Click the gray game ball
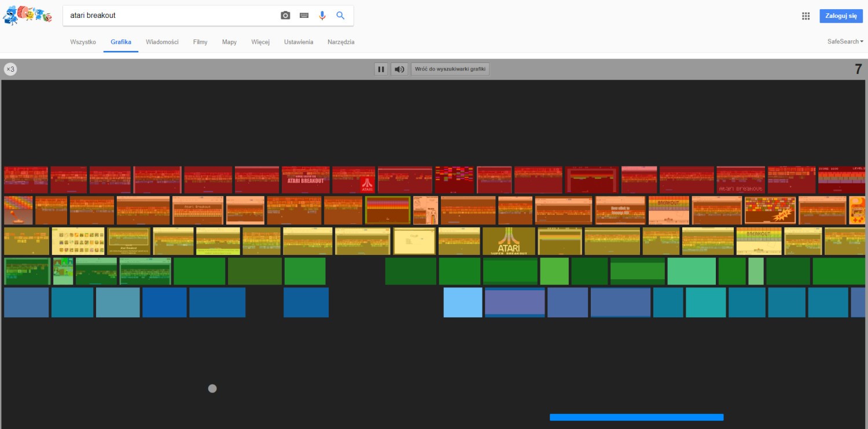The image size is (868, 429). [212, 389]
